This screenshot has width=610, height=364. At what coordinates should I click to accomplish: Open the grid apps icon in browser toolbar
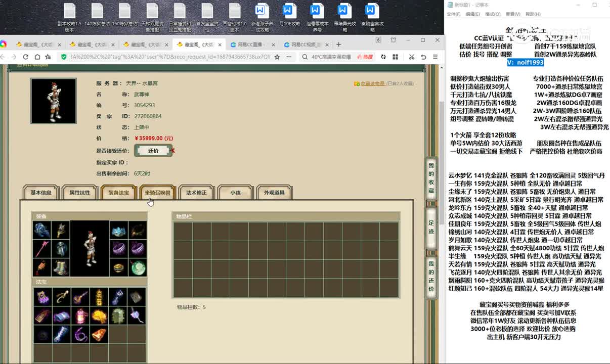tap(396, 57)
